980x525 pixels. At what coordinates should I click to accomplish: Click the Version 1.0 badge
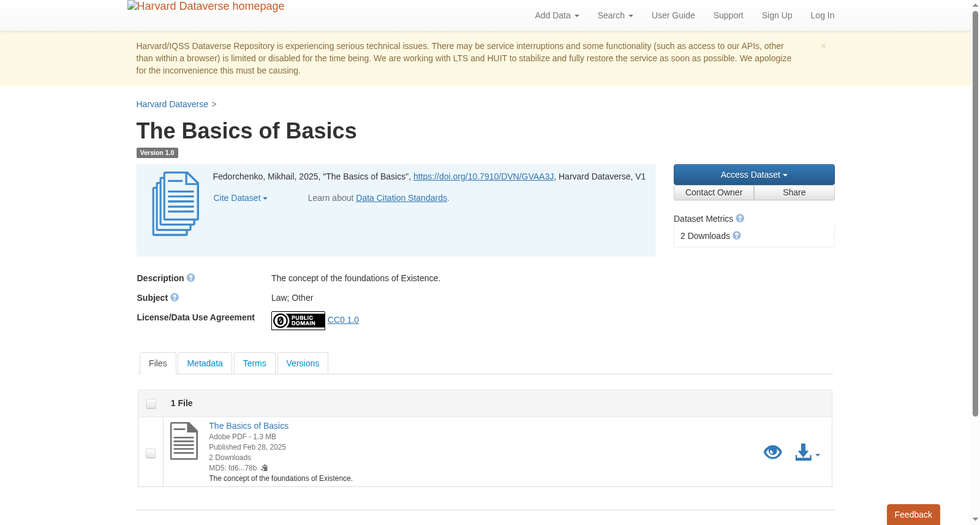157,153
